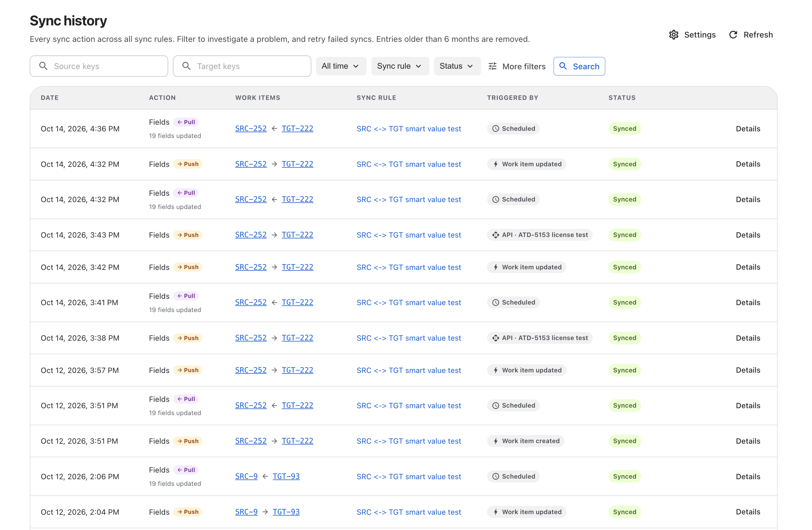Open SRC-9 link in Oct 12 2:06 PM row
The height and width of the screenshot is (530, 812).
click(246, 476)
